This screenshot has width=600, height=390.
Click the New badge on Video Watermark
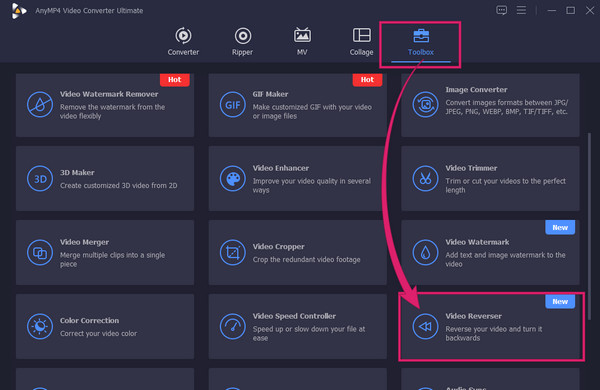(x=560, y=227)
